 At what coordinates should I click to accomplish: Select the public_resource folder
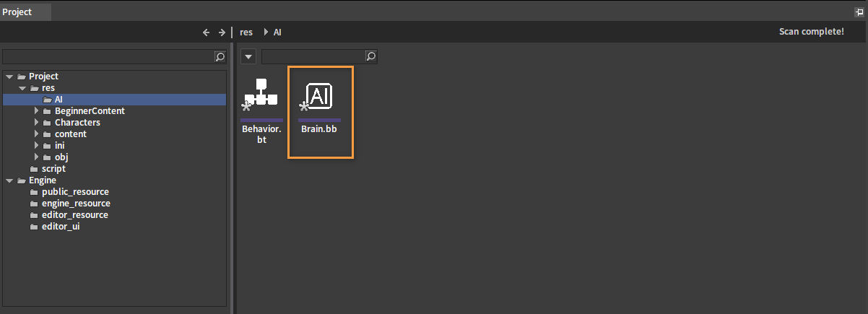click(x=115, y=192)
